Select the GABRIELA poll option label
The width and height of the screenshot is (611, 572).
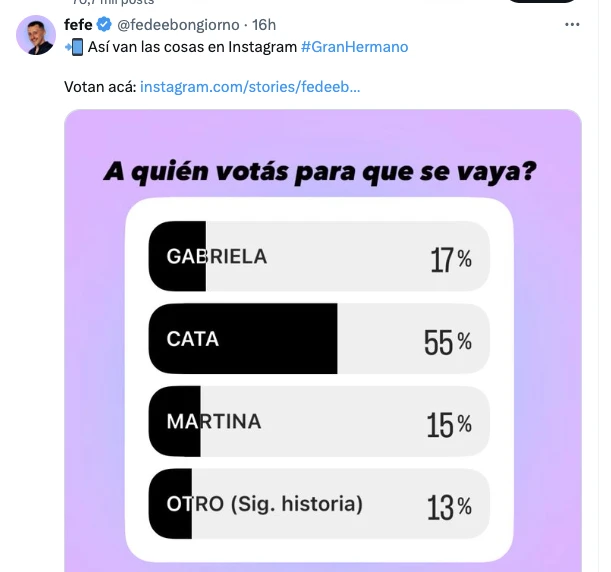pyautogui.click(x=217, y=256)
